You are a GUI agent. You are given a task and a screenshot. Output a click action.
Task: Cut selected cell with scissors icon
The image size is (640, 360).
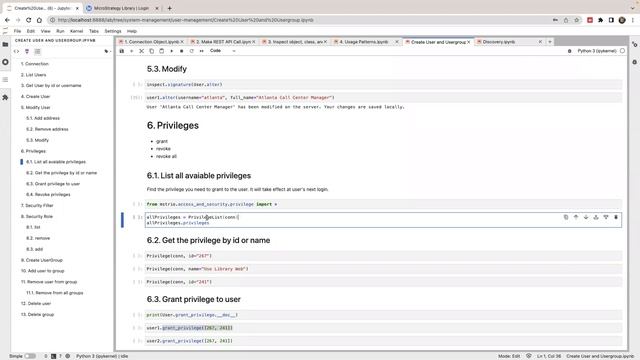click(142, 51)
